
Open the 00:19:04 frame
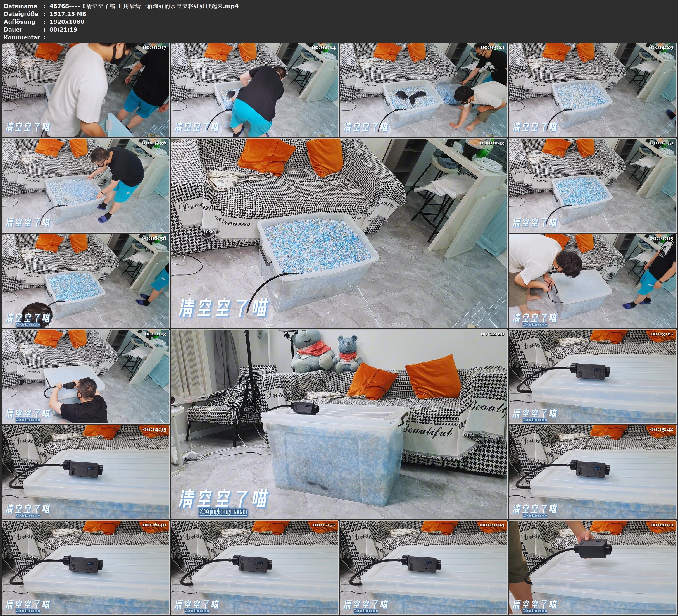click(424, 567)
